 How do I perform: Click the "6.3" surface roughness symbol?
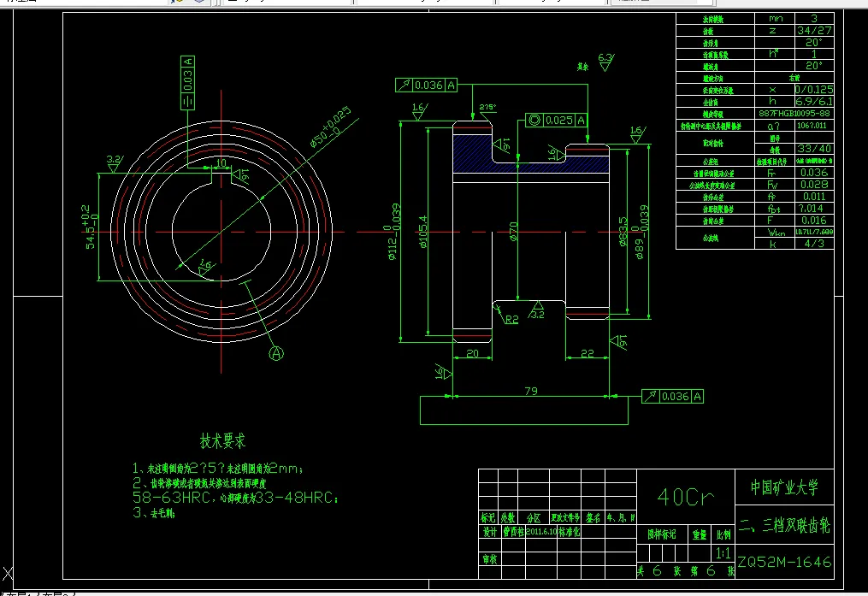(606, 62)
